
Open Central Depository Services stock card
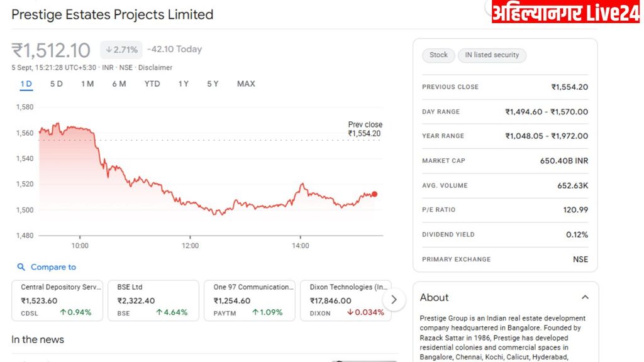coord(57,300)
